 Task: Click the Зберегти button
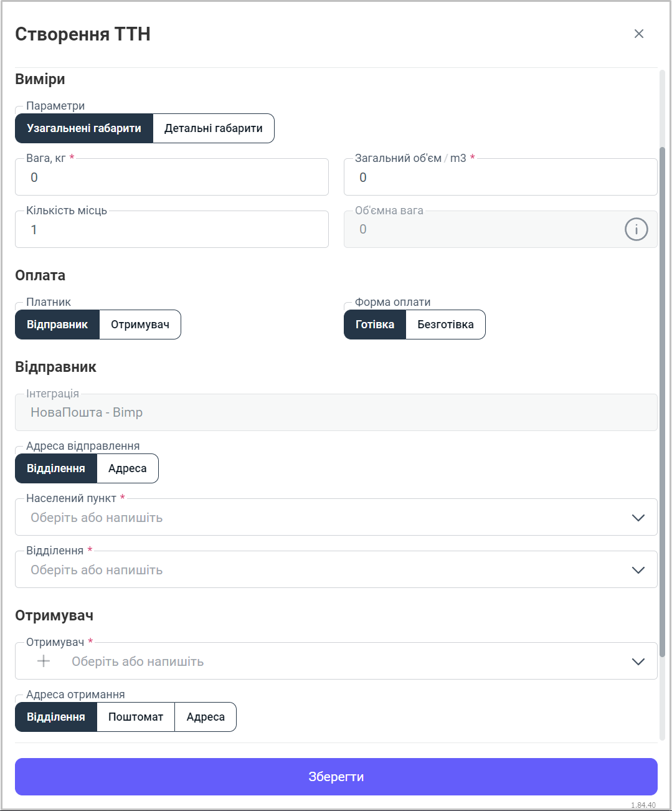click(336, 777)
